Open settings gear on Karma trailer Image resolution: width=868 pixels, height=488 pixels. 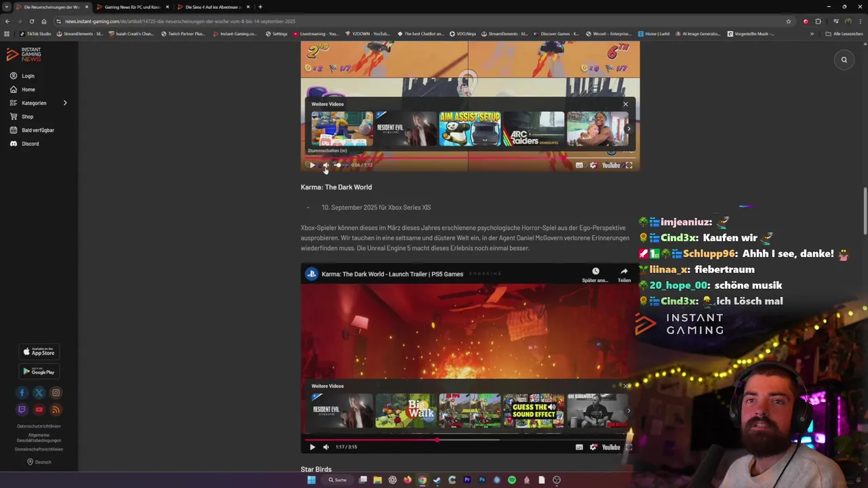click(x=593, y=447)
